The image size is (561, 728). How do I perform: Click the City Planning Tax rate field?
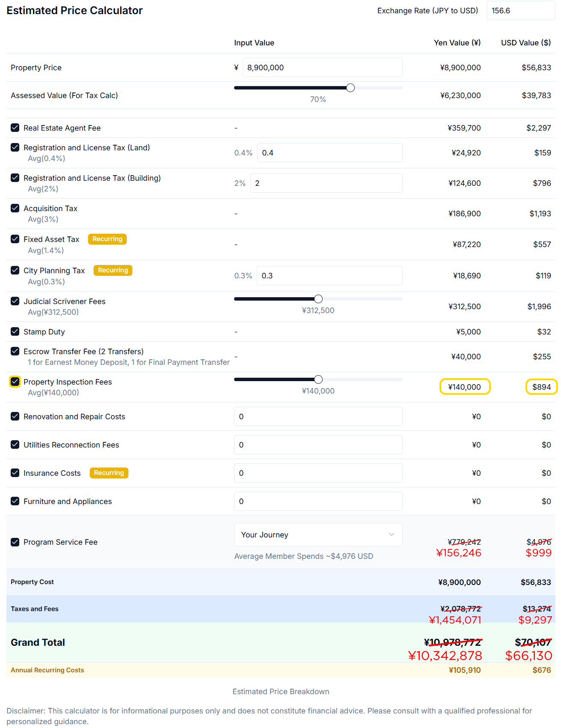pos(329,276)
